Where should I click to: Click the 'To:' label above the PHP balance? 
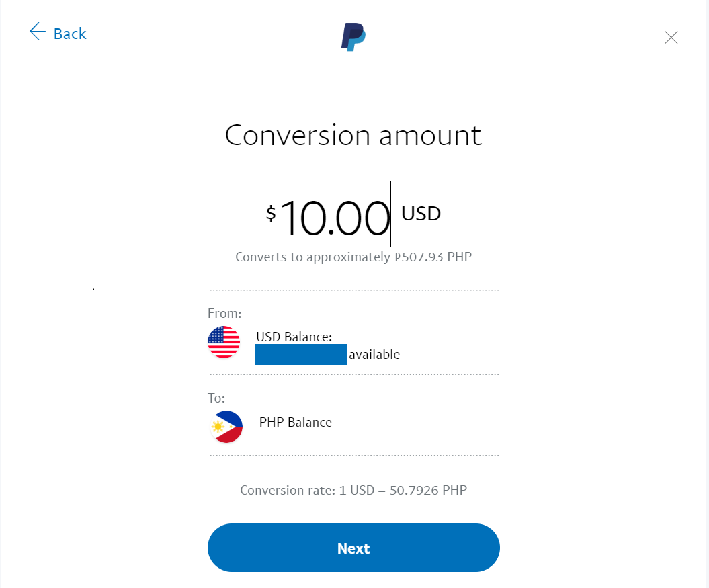215,398
